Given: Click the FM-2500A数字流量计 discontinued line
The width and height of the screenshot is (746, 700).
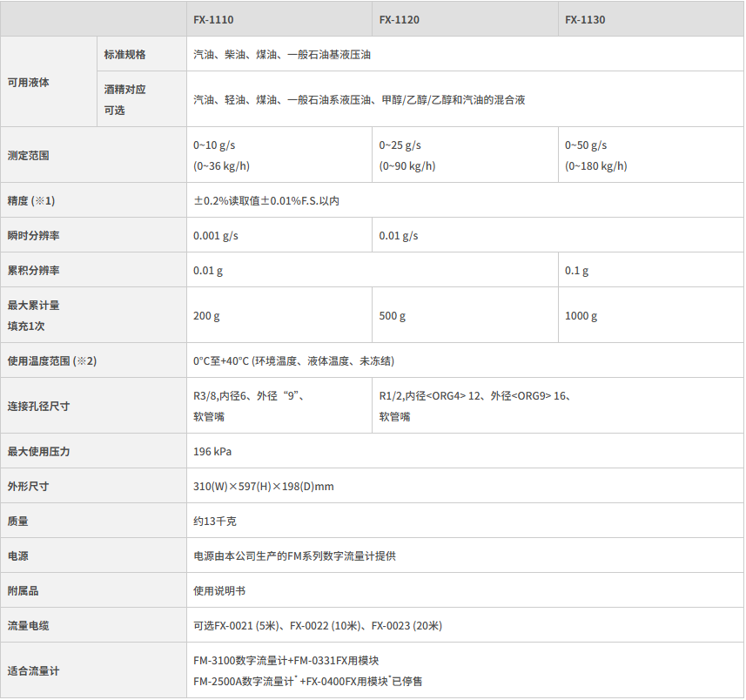Looking at the screenshot, I should [307, 681].
